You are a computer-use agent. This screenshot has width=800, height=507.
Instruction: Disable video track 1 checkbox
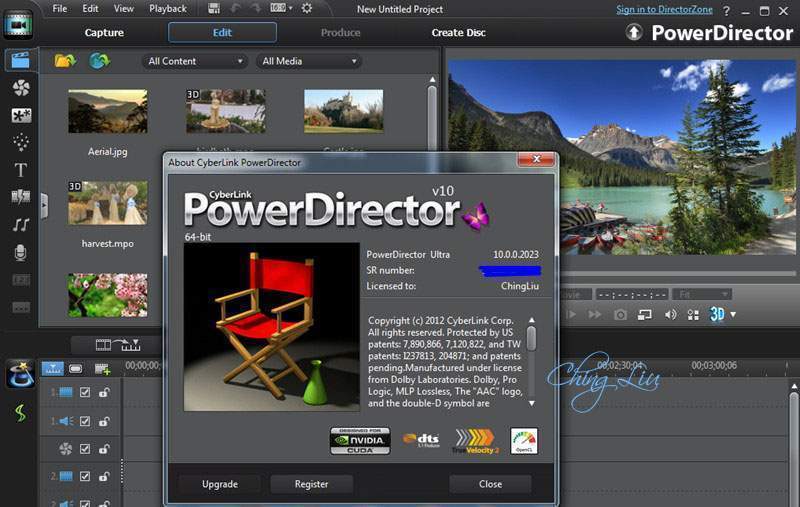click(85, 393)
